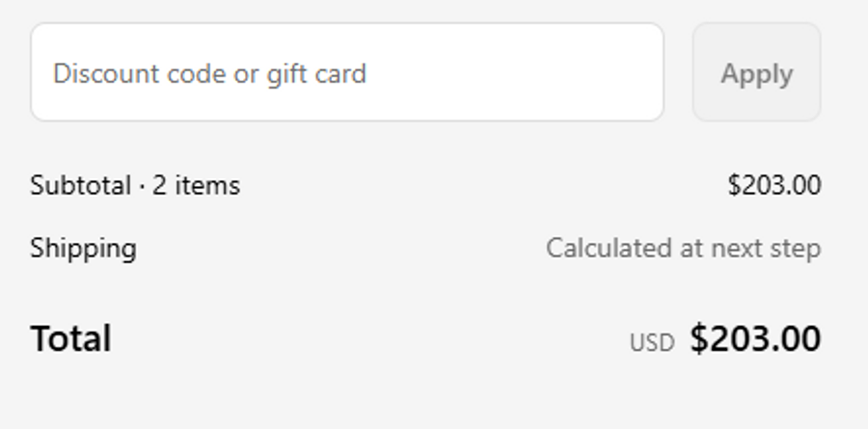Viewport: 868px width, 429px height.
Task: Click the dot separator in the Subtotal row
Action: (x=142, y=186)
